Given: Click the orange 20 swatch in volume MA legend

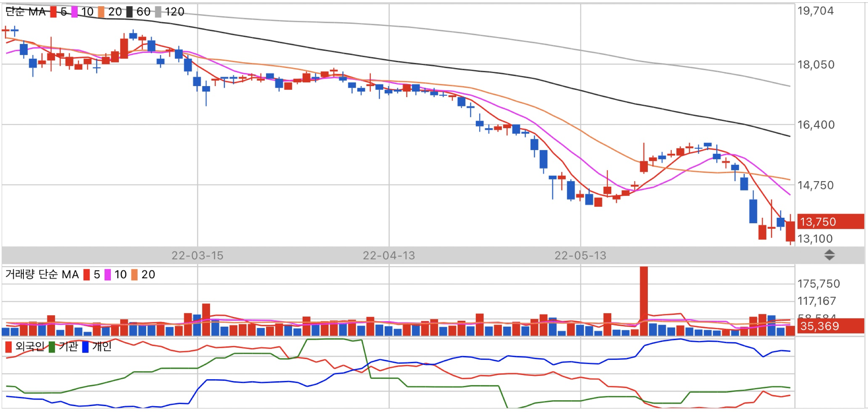Looking at the screenshot, I should 134,275.
